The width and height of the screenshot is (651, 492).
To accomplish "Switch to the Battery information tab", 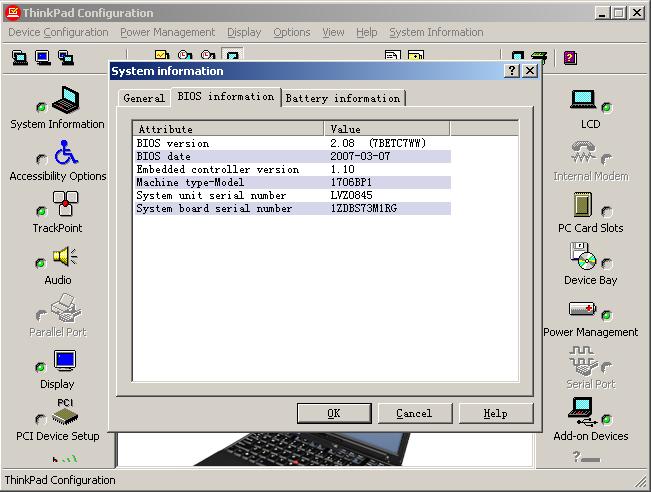I will pyautogui.click(x=343, y=98).
